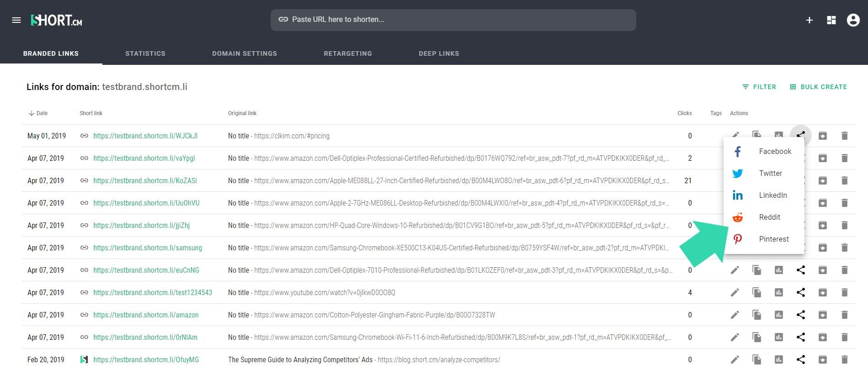This screenshot has width=868, height=370.
Task: Open short link testbrand.shortcm.li/test1234543
Action: point(153,292)
